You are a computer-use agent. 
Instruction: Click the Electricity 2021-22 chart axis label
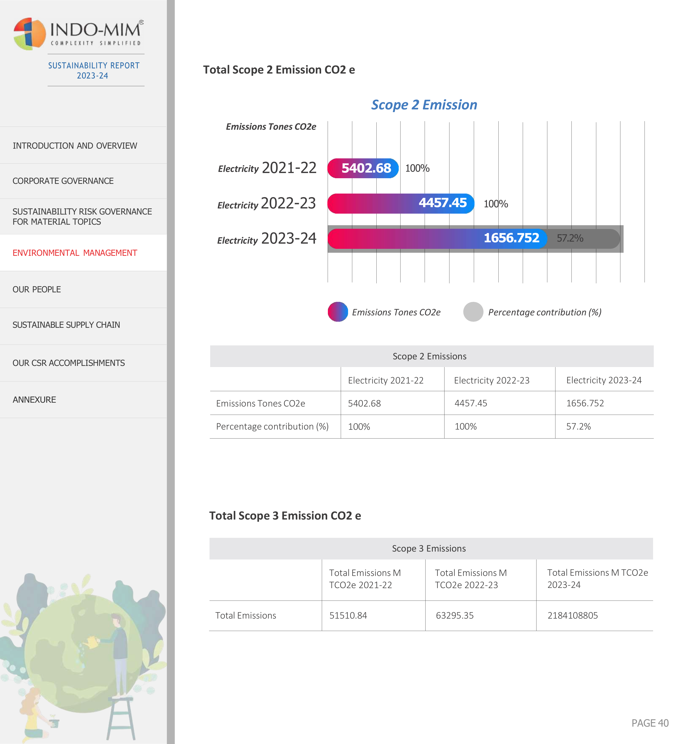[x=267, y=168]
